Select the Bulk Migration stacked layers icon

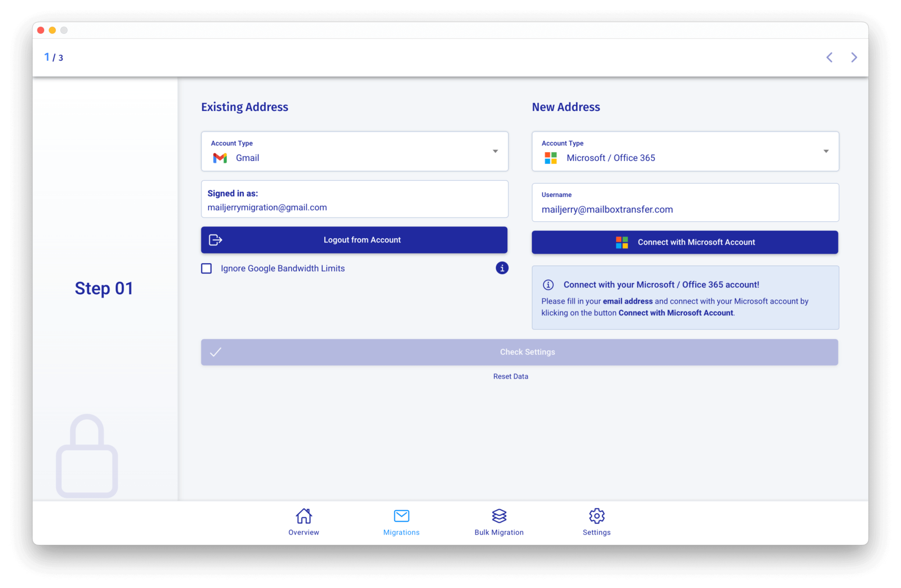click(499, 516)
